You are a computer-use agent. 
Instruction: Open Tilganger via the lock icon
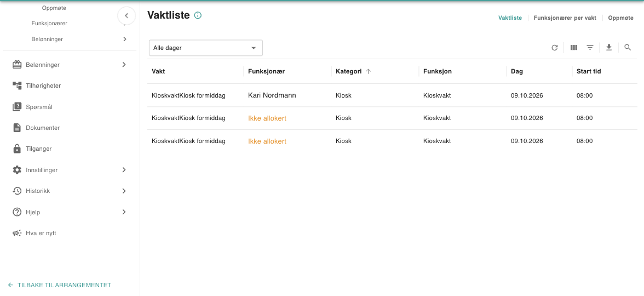pyautogui.click(x=17, y=149)
